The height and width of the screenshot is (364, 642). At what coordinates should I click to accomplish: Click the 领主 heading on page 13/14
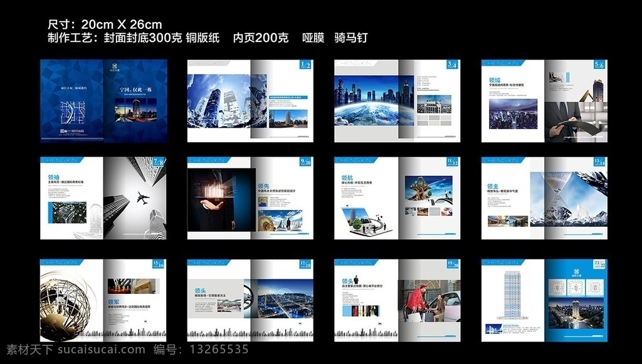[493, 186]
